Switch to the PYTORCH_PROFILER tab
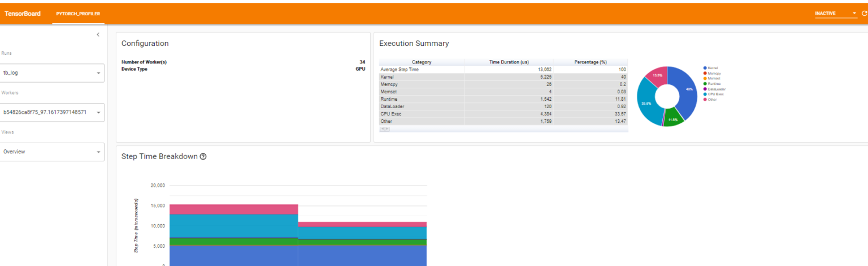Image resolution: width=868 pixels, height=266 pixels. point(78,14)
